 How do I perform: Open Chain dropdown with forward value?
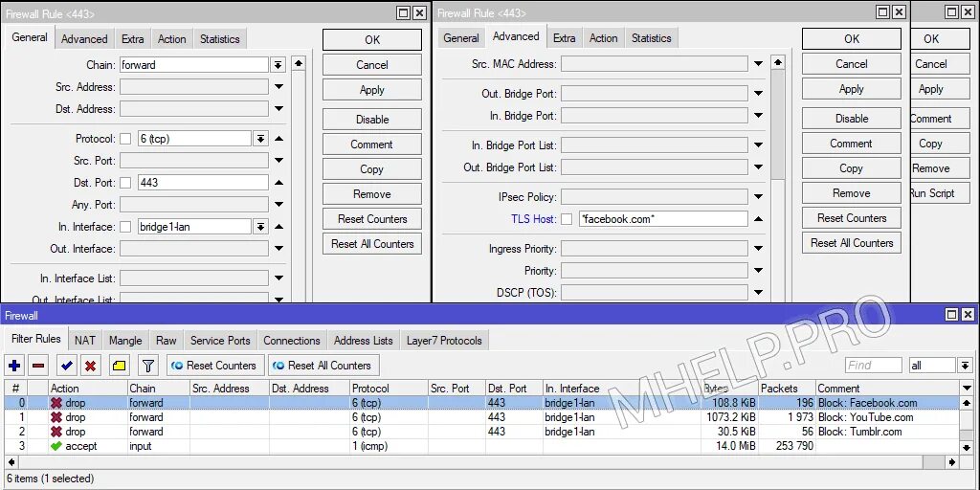coord(278,65)
